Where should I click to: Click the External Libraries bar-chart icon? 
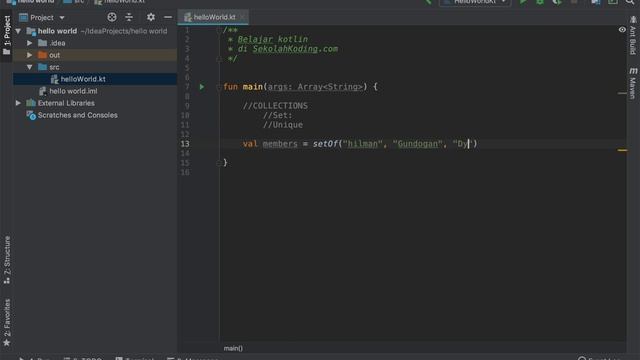point(31,103)
